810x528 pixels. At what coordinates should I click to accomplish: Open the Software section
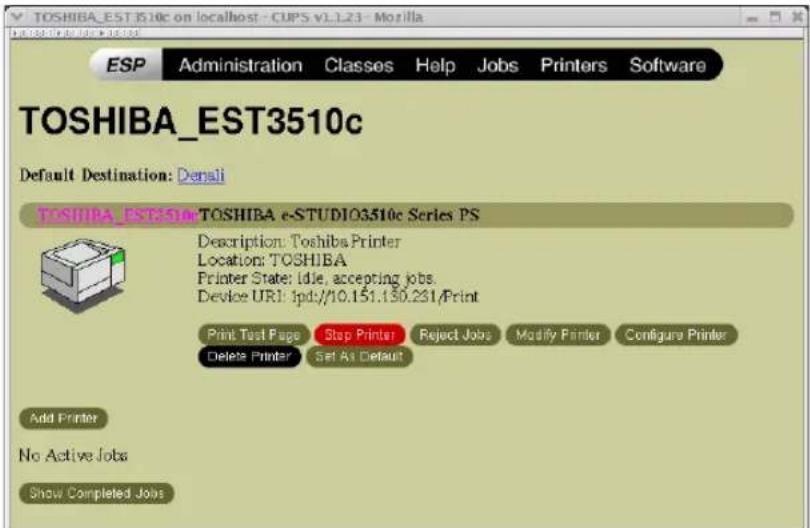(x=667, y=66)
